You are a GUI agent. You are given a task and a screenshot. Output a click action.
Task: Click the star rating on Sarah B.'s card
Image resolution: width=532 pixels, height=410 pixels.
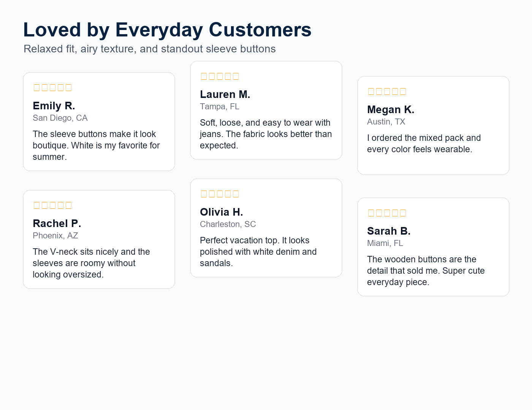387,213
